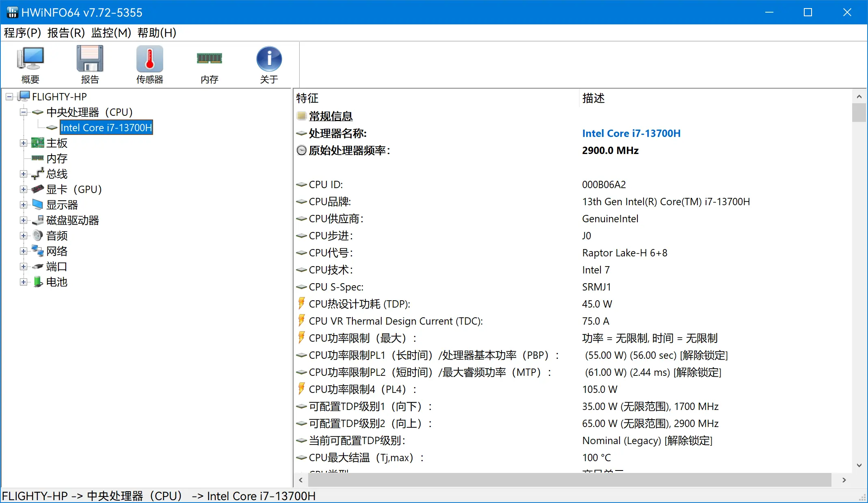This screenshot has height=503, width=868.
Task: Select the 当前可配置TDP级别 row label
Action: point(357,440)
